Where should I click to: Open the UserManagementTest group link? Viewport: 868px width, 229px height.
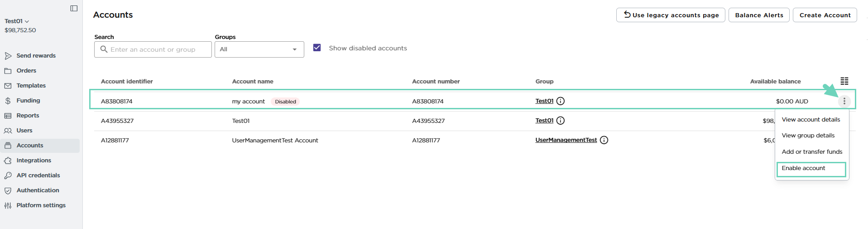[566, 140]
